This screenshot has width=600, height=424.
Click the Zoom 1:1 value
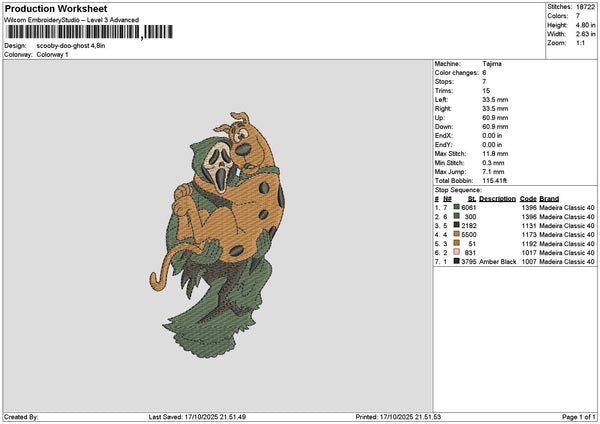(580, 43)
